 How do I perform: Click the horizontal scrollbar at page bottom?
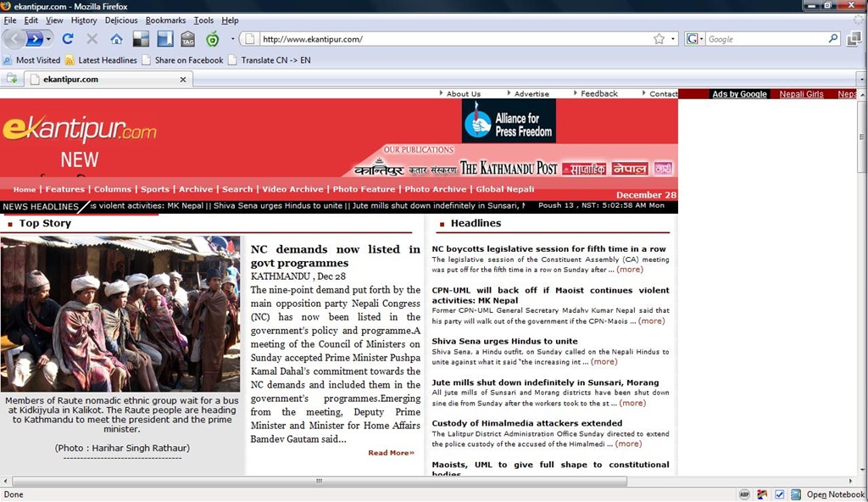(x=320, y=481)
